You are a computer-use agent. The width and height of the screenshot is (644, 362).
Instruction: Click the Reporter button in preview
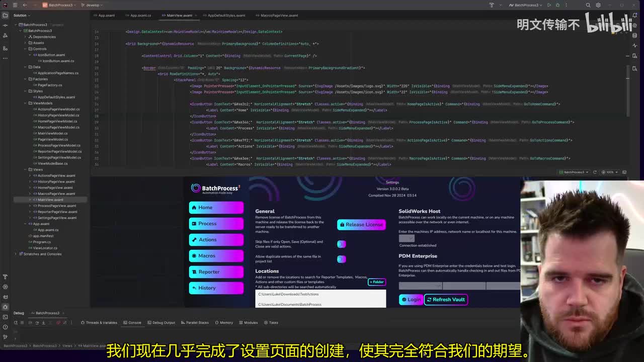tap(216, 271)
